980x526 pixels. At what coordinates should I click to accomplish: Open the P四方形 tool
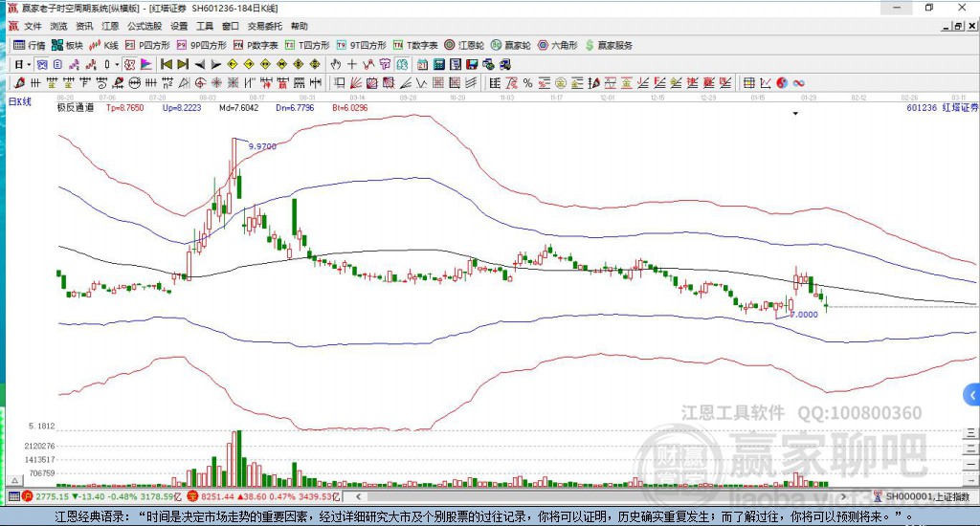147,45
